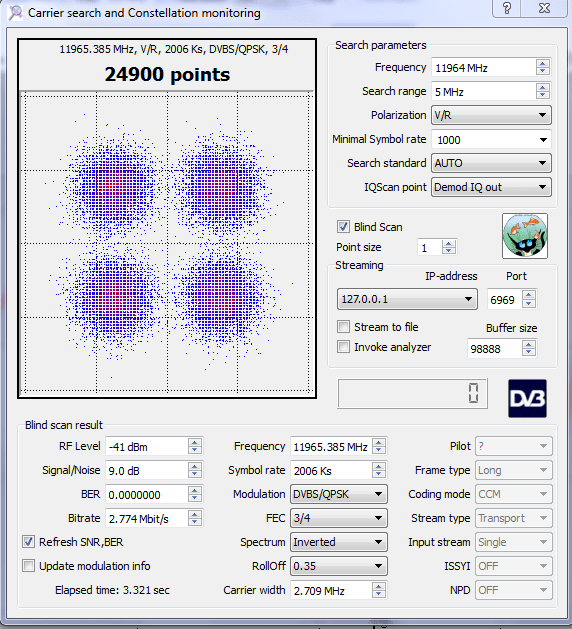Screen dimensions: 572x629
Task: Increase the search Frequency with up arrow
Action: [543, 63]
